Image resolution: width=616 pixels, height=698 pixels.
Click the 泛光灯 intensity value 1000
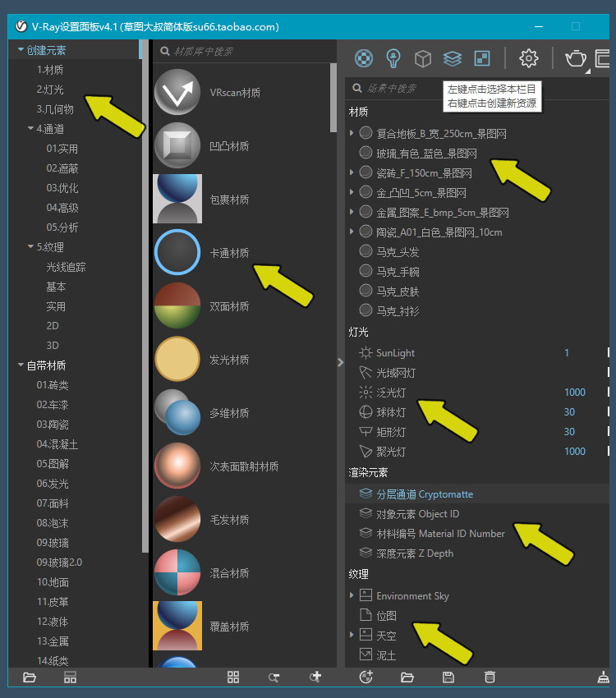[x=575, y=393]
